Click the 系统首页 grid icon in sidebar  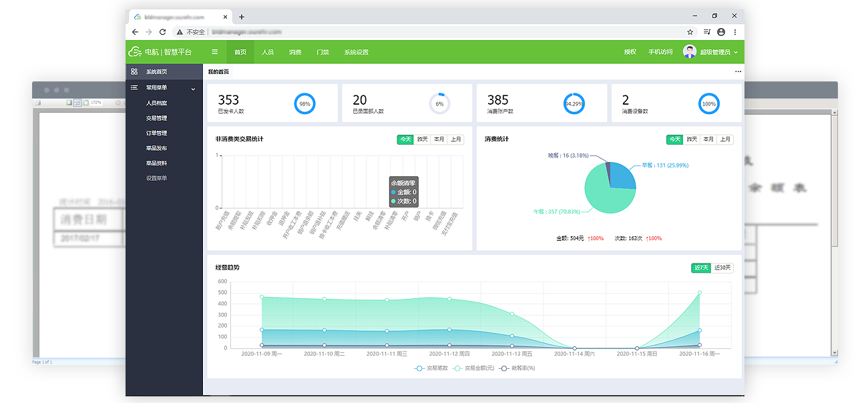[x=134, y=71]
